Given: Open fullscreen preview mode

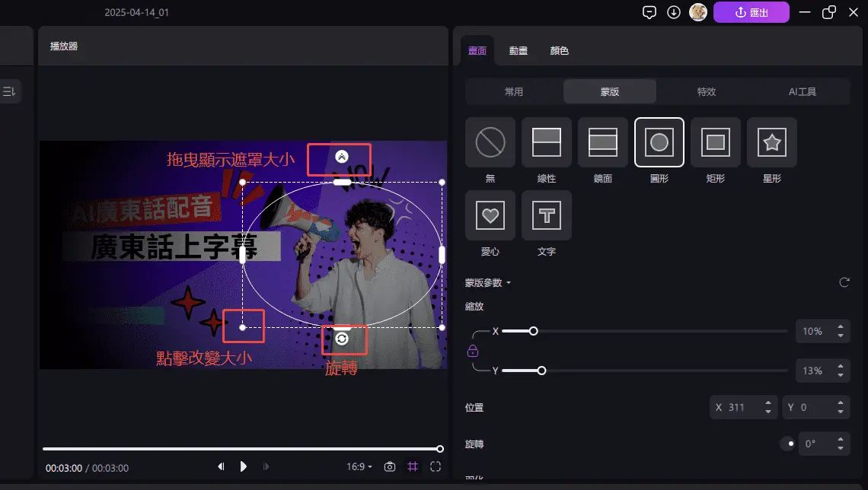Looking at the screenshot, I should point(436,466).
